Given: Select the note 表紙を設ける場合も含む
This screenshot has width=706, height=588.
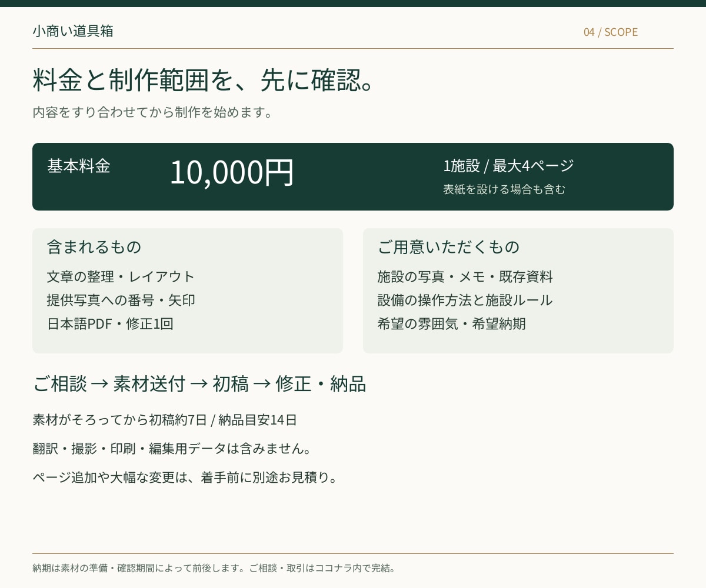Looking at the screenshot, I should [x=504, y=189].
